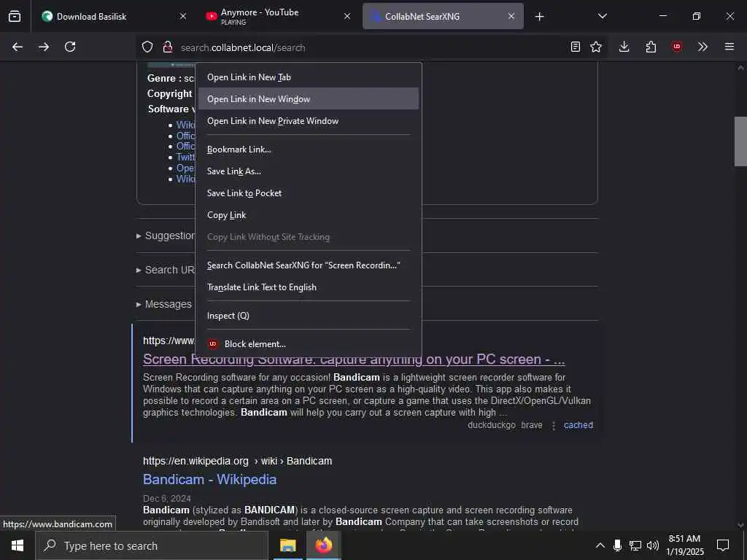
Task: Switch to the Download Basilisk tab
Action: (115, 16)
